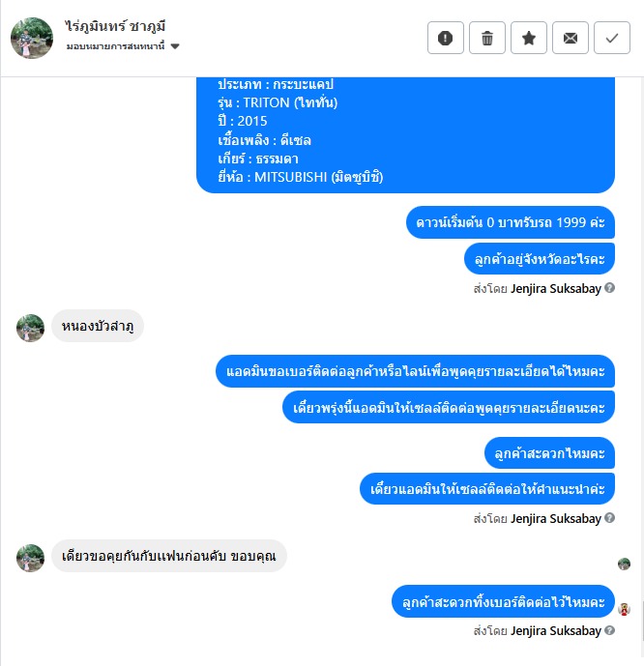Mark conversation as unread with envelope icon
The image size is (644, 666).
click(x=571, y=38)
